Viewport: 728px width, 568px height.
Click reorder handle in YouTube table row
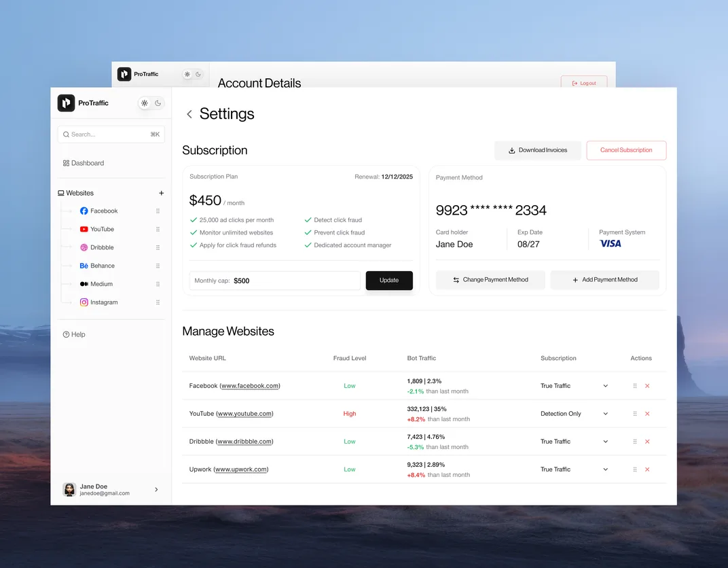pos(635,414)
